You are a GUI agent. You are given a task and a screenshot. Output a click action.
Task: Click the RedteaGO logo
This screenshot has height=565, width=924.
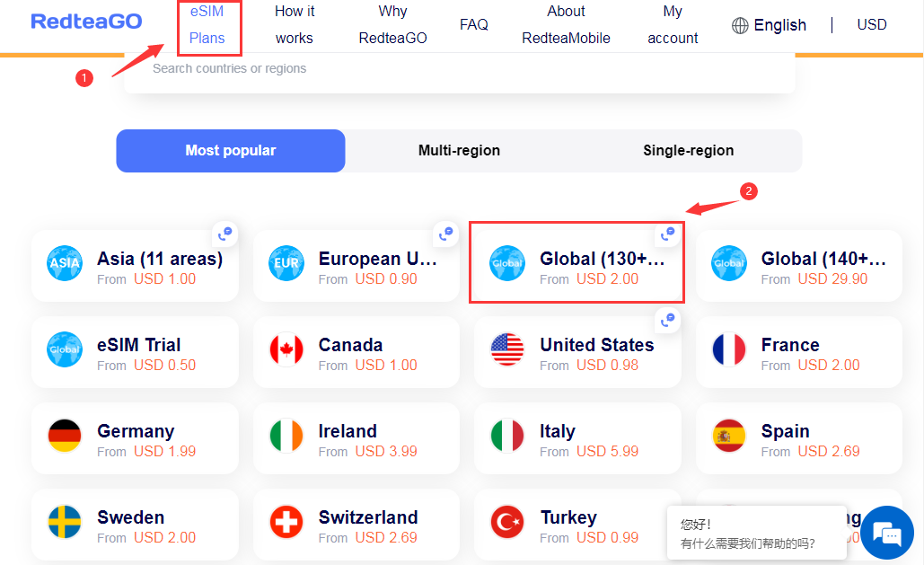click(x=86, y=22)
